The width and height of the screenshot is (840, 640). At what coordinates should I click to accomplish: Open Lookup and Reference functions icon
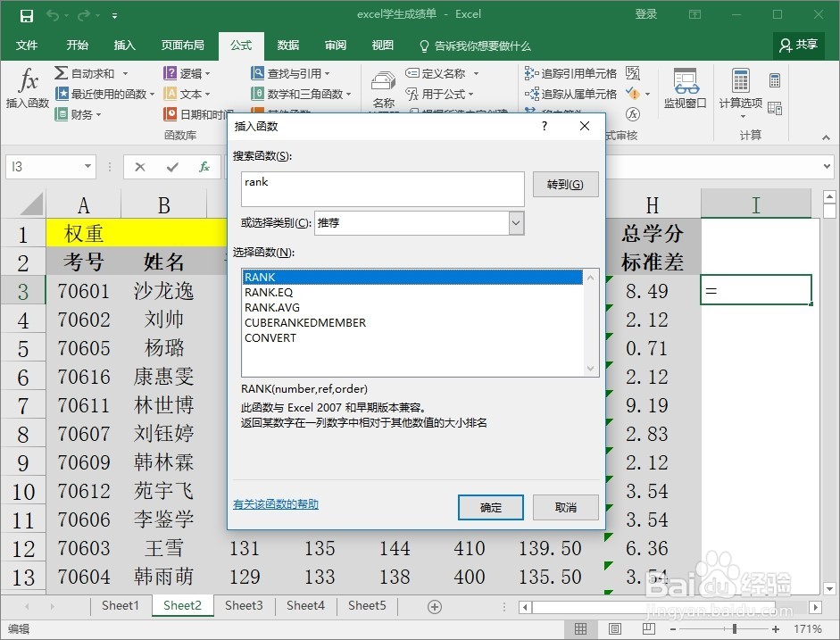point(258,73)
